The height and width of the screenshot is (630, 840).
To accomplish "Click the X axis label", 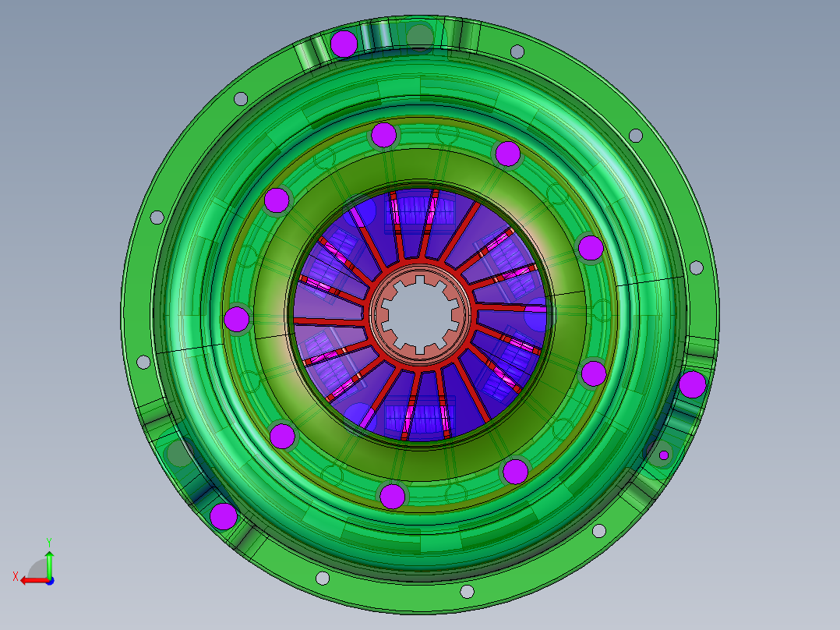I will [x=16, y=575].
